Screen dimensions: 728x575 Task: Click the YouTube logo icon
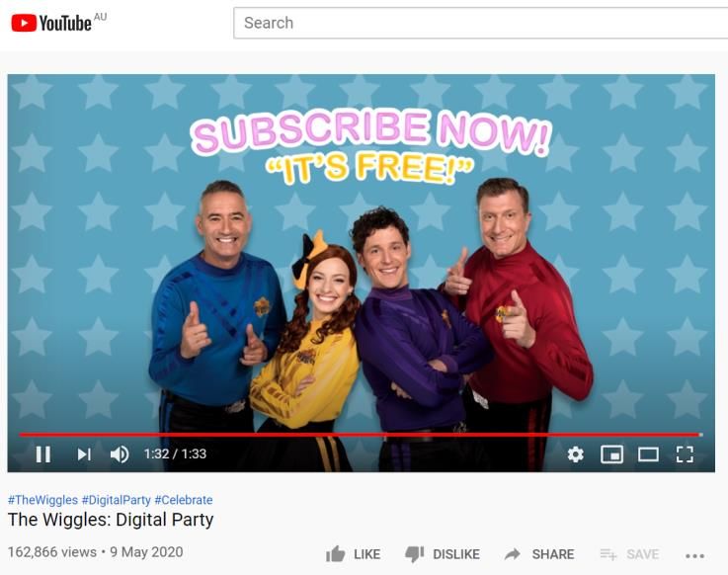tap(24, 23)
